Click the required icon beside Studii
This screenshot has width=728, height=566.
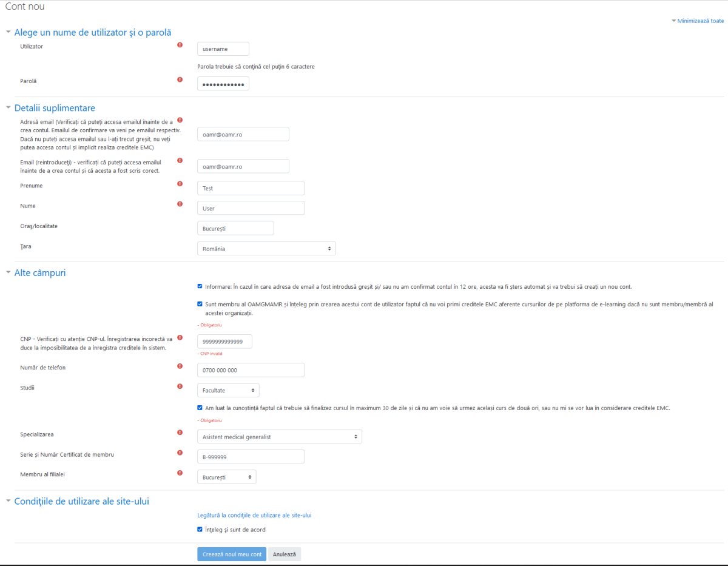click(180, 386)
